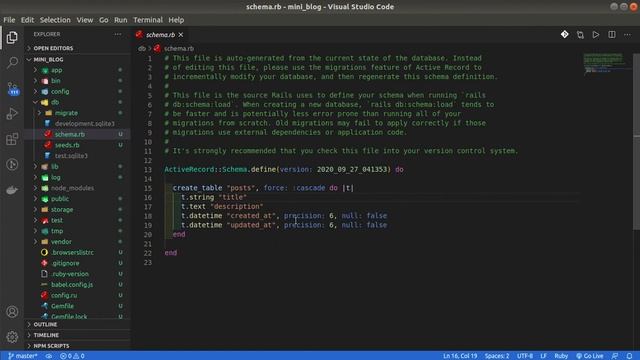Click Open Changes icon in editor toolbar
640x360 pixels.
580,35
